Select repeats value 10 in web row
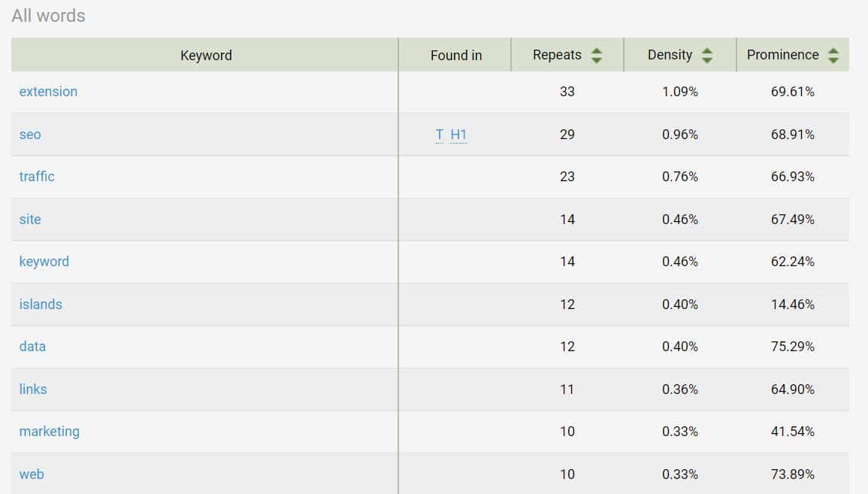Viewport: 868px width, 494px height. coord(567,474)
